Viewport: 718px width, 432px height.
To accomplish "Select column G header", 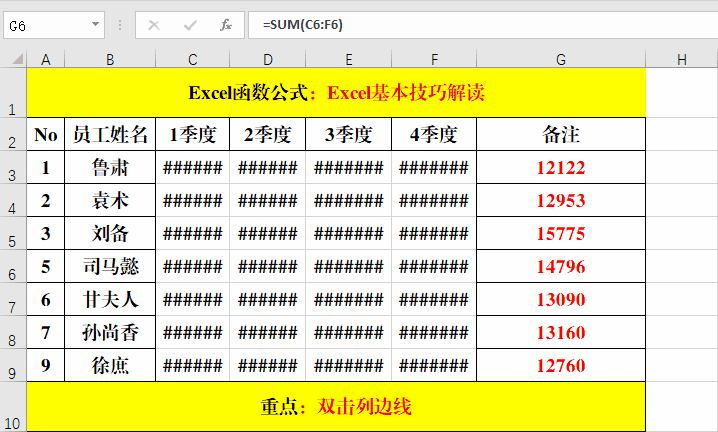I will click(x=561, y=59).
